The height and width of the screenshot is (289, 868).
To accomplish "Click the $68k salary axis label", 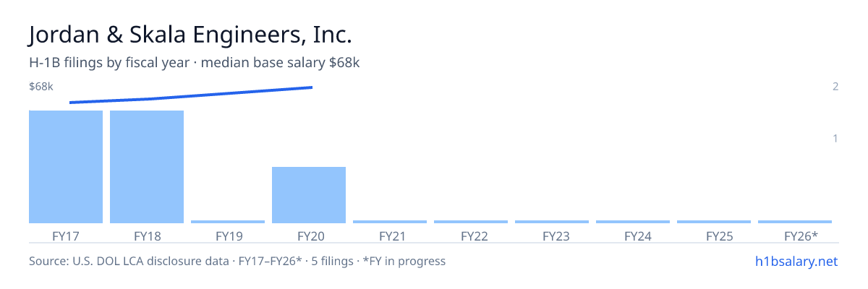I will coord(41,87).
